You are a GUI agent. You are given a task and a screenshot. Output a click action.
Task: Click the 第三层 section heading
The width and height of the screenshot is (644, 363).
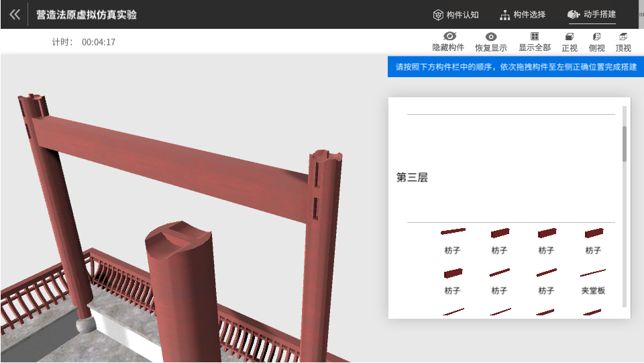pyautogui.click(x=412, y=178)
